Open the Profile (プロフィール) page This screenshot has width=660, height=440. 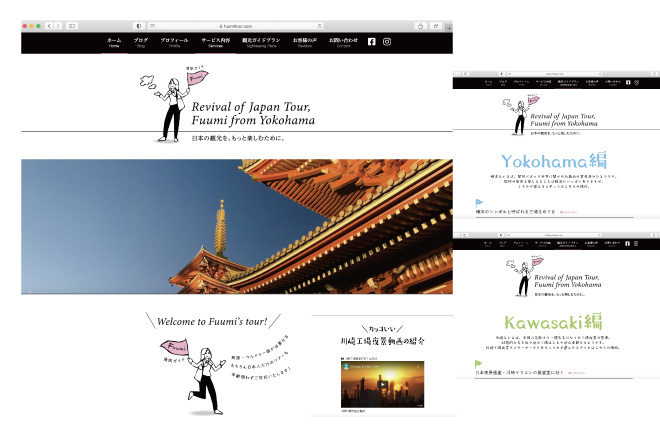(175, 42)
